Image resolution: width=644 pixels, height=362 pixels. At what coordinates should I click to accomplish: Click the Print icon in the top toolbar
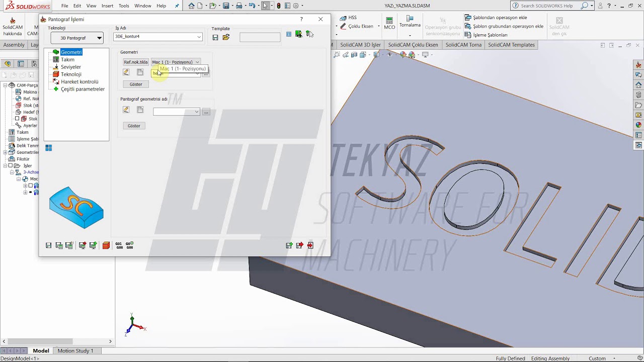[x=239, y=6]
